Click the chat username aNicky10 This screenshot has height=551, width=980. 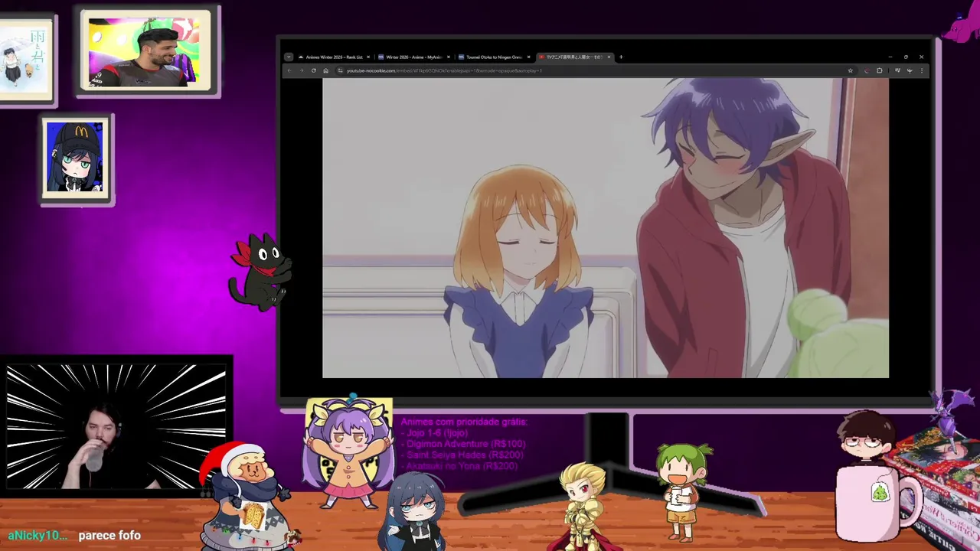coord(38,536)
